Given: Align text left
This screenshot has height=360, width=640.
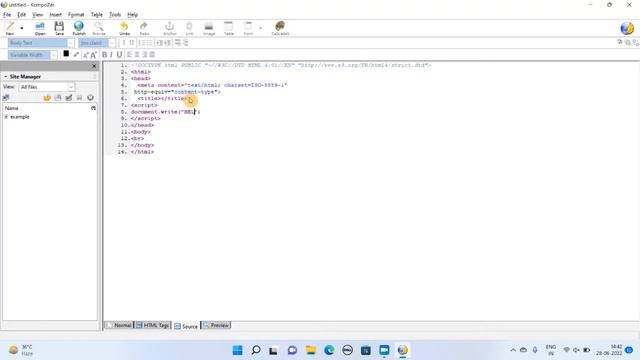Looking at the screenshot, I should (x=129, y=55).
